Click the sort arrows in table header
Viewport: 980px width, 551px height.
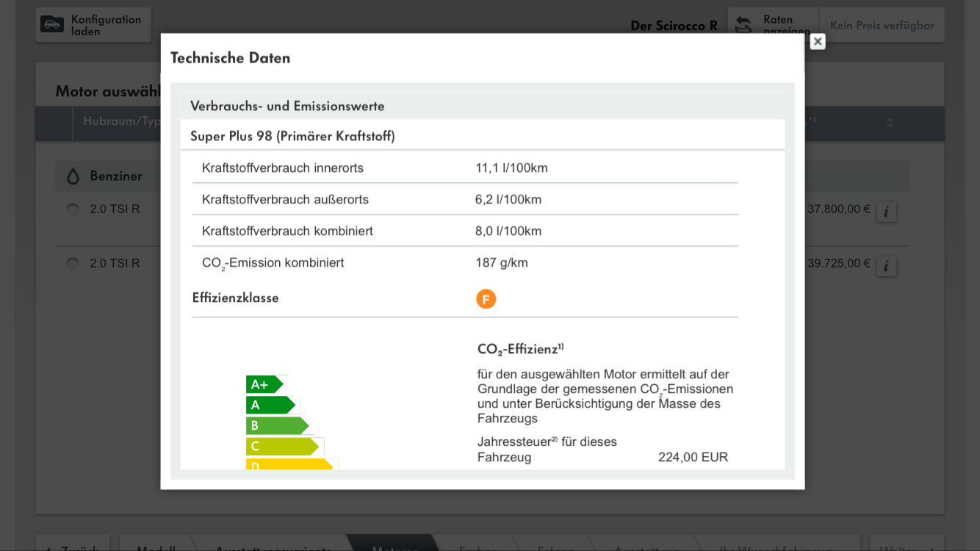click(x=890, y=123)
